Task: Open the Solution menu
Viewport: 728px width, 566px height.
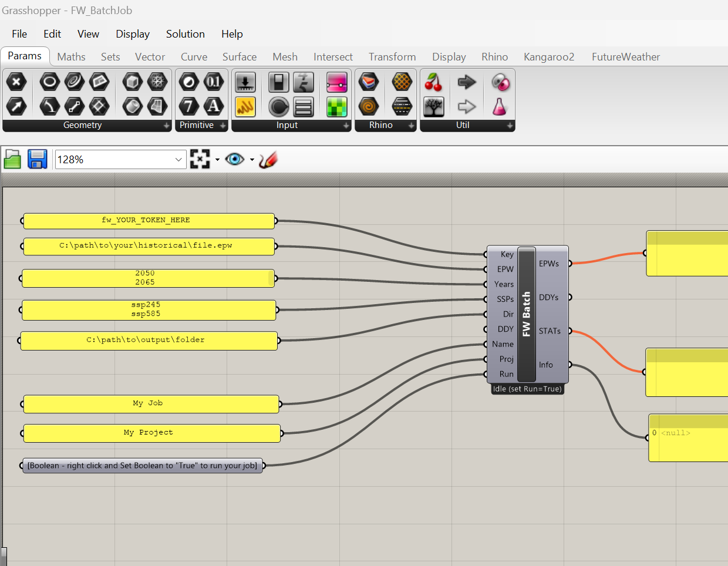Action: click(x=185, y=33)
